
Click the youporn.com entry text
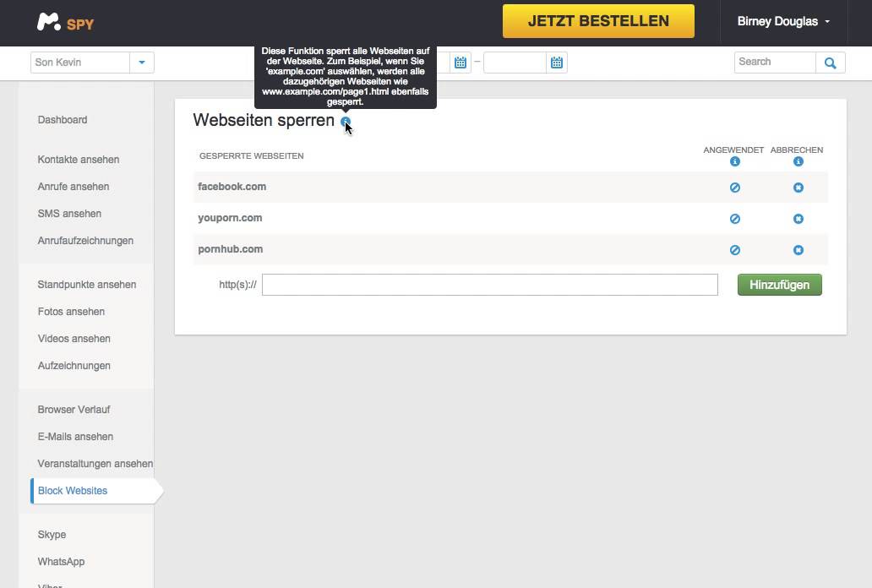230,218
